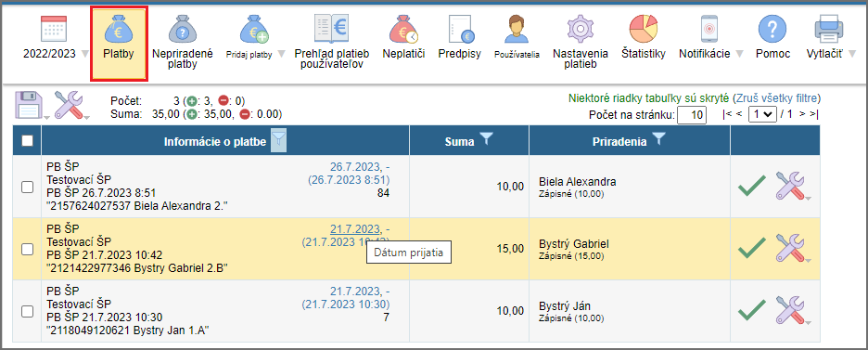Open Nastavenia platieb gear icon
Viewport: 868px width, 350px height.
click(x=581, y=30)
